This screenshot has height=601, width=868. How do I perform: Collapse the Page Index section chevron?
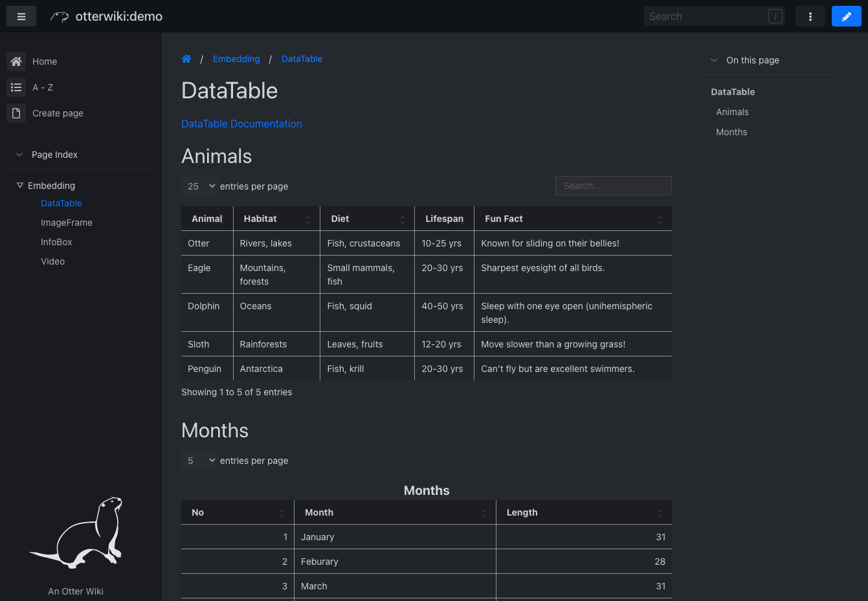(x=19, y=155)
